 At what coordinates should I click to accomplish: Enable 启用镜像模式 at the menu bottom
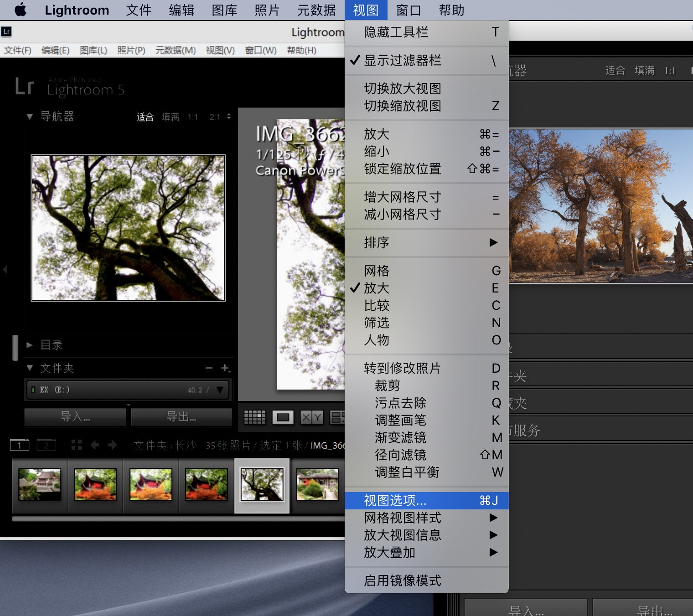coord(427,580)
